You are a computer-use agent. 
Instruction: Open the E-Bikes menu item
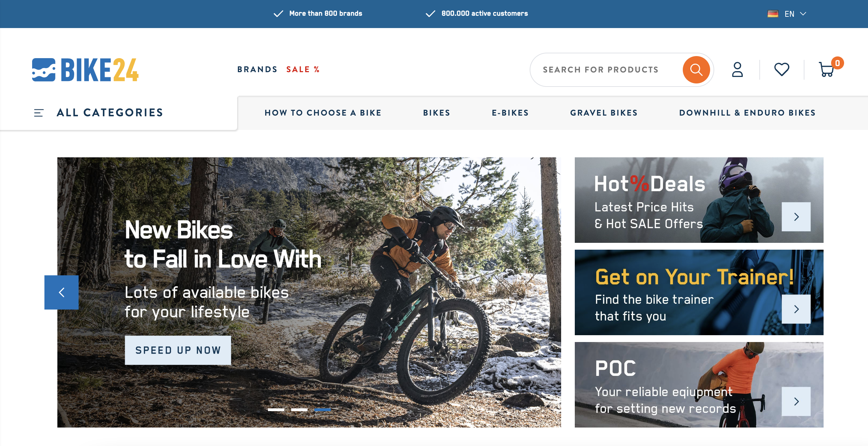[510, 113]
